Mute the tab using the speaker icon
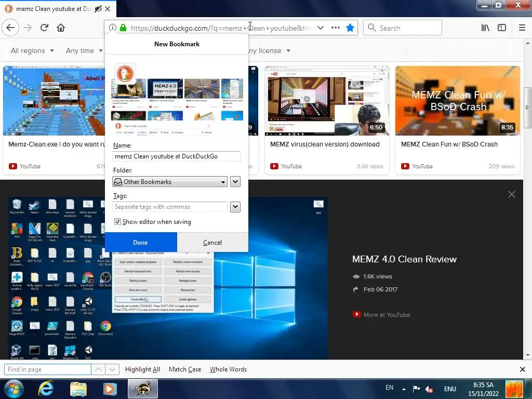 click(x=98, y=9)
